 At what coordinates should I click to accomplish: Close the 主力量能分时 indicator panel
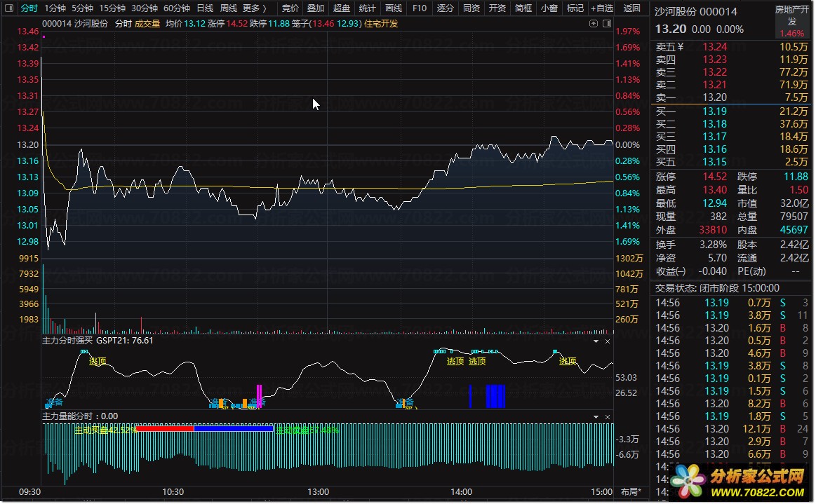click(x=608, y=417)
